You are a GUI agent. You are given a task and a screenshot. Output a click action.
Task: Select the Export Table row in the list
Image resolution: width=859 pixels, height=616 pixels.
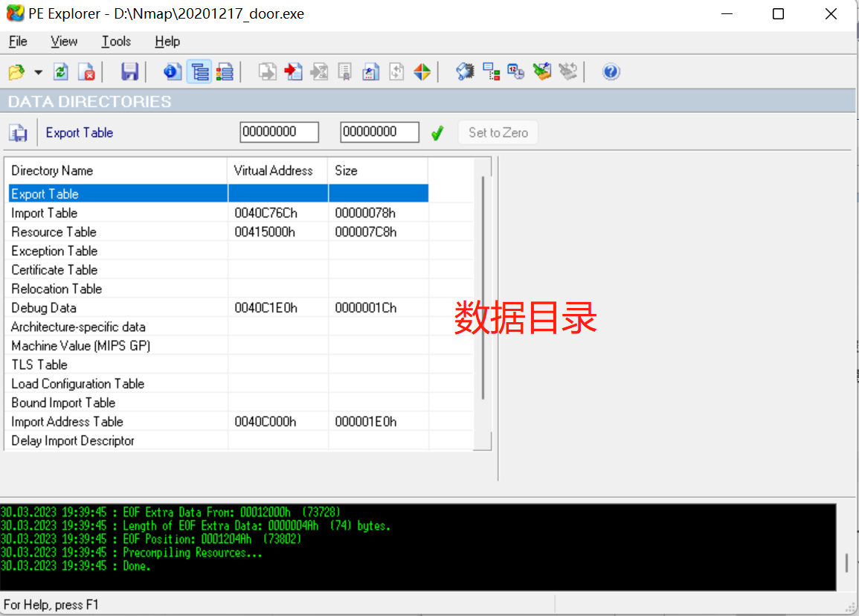(x=218, y=194)
